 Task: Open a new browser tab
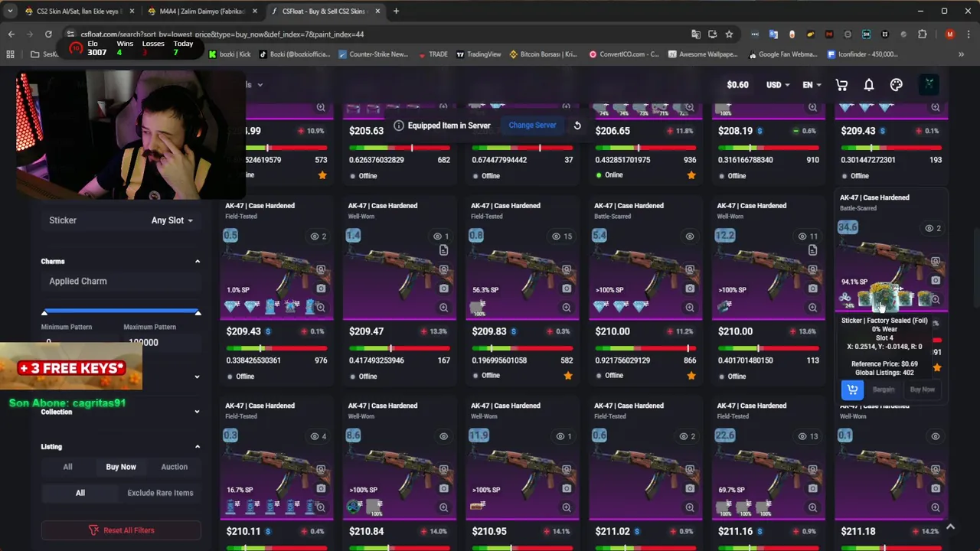(396, 11)
